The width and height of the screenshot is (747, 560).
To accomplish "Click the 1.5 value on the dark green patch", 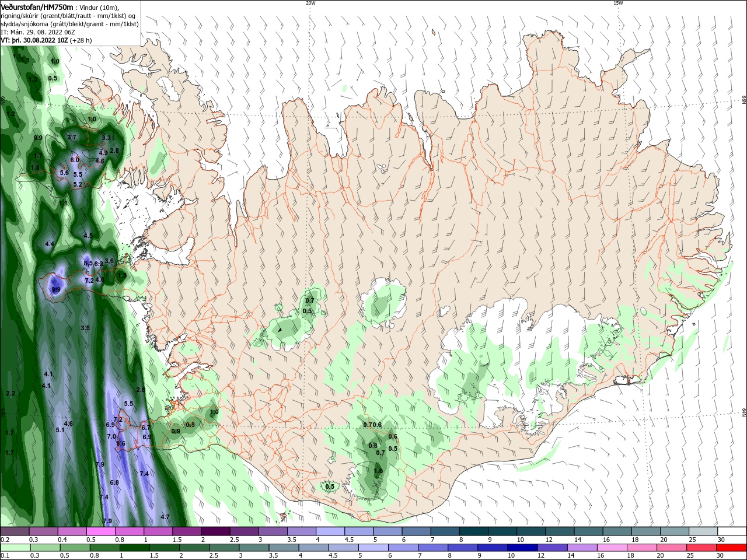I will 122,275.
